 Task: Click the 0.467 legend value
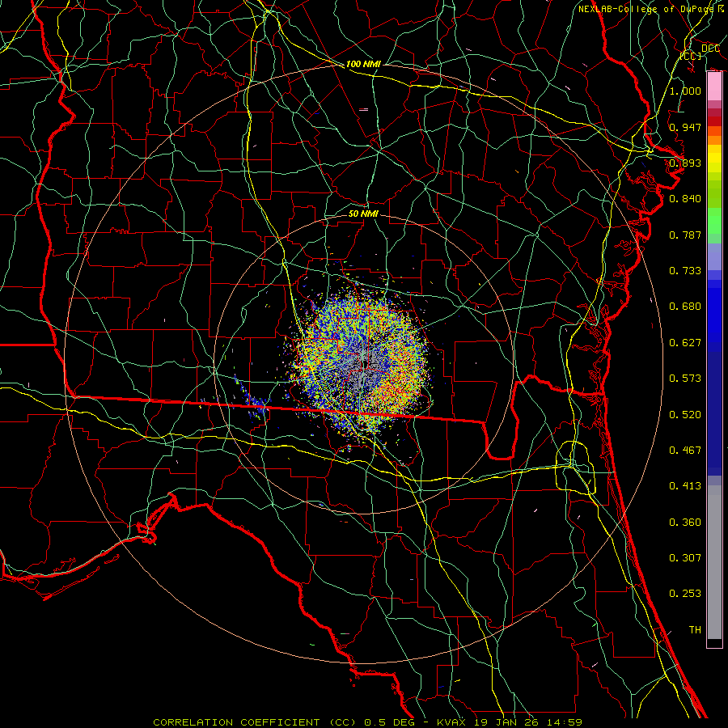click(x=685, y=451)
